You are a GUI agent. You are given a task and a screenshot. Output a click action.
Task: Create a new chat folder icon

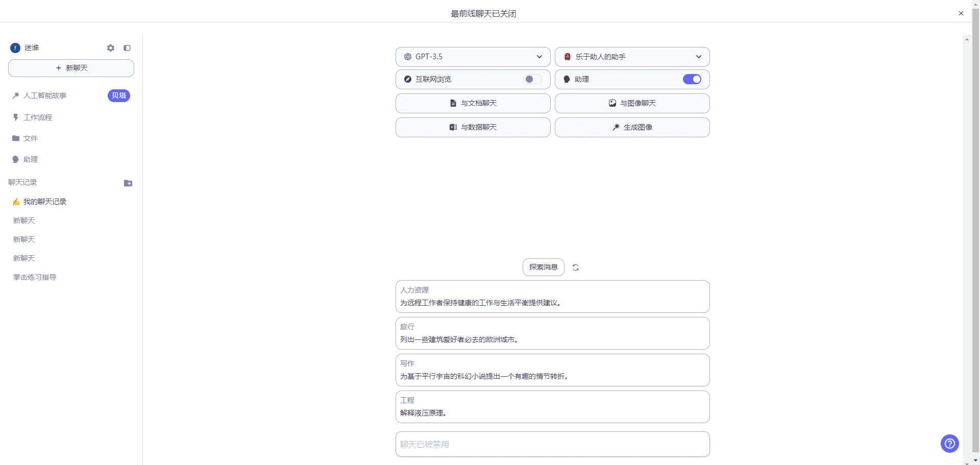(128, 183)
